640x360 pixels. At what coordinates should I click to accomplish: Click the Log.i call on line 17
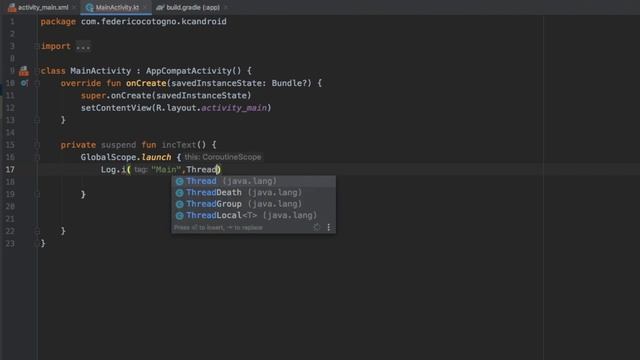click(x=113, y=170)
